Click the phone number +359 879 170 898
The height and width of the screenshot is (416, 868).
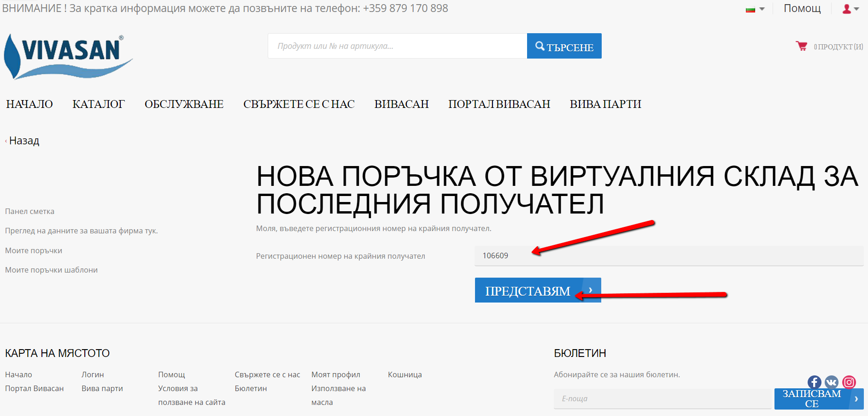405,8
